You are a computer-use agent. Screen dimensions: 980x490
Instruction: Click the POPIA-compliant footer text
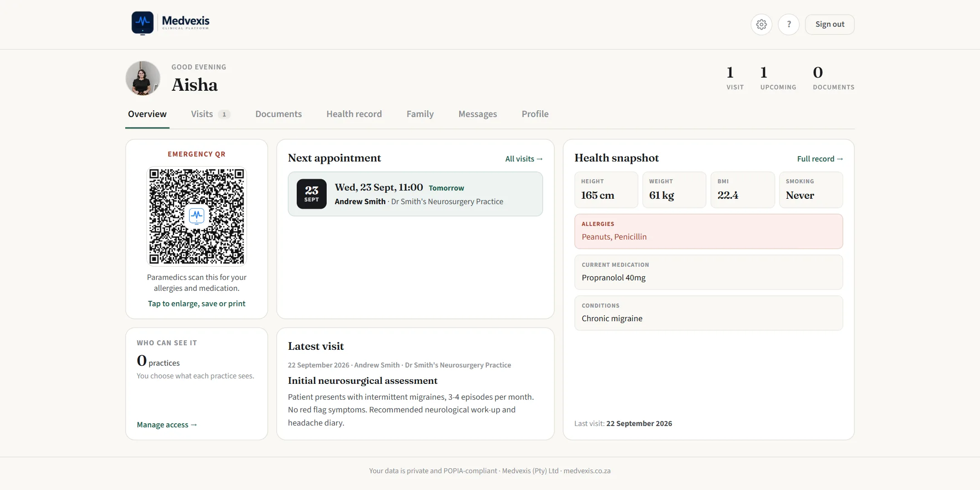[490, 471]
